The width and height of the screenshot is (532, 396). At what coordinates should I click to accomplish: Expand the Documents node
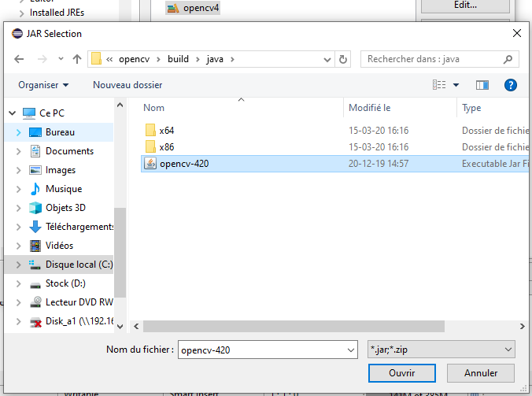tap(19, 151)
